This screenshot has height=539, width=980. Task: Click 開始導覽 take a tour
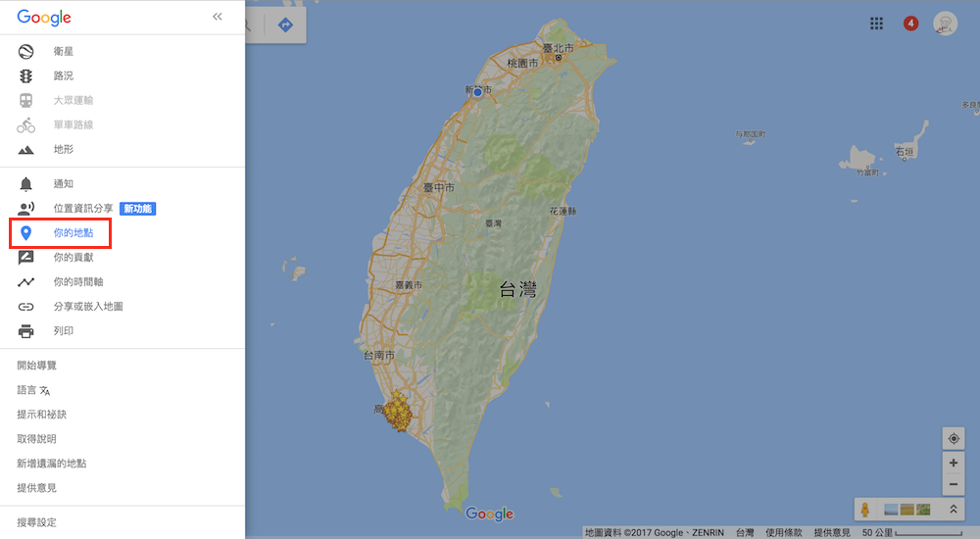coord(37,366)
